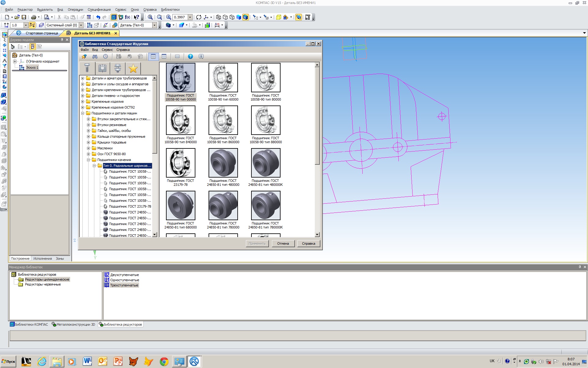Click the binoculars search icon in the library toolbar
The width and height of the screenshot is (588, 368).
(95, 56)
